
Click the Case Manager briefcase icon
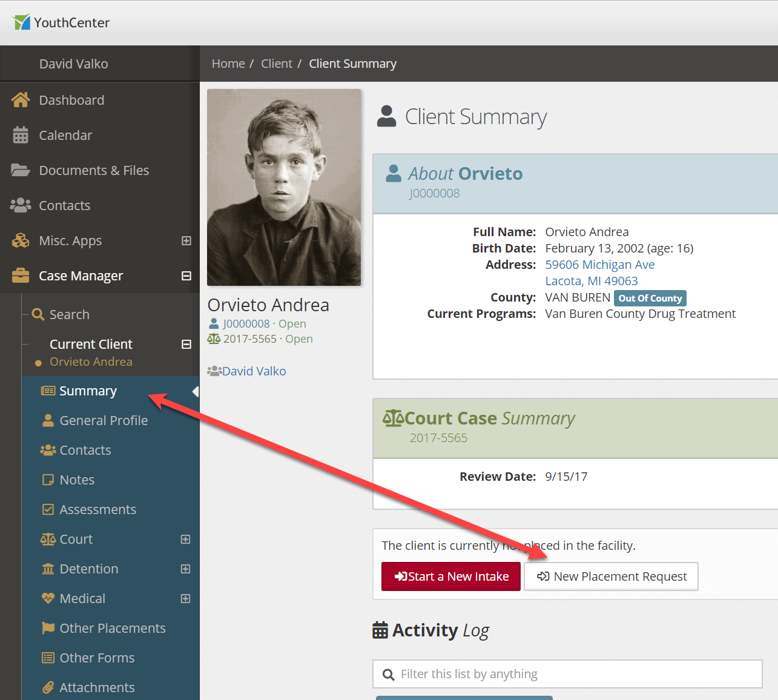(x=21, y=276)
